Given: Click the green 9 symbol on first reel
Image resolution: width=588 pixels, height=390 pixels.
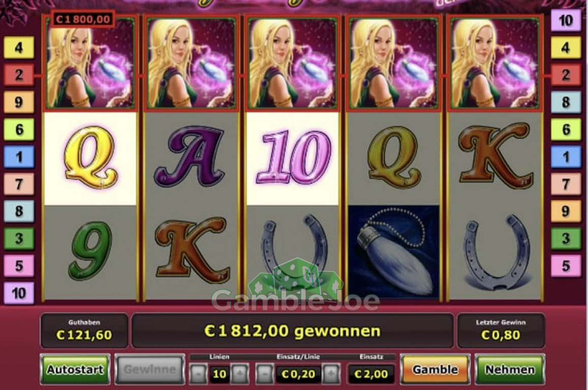Looking at the screenshot, I should point(90,251).
